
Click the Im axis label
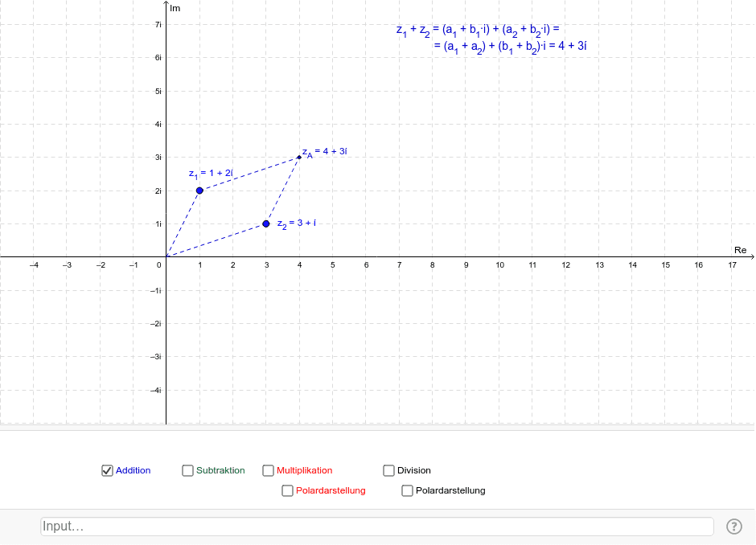[x=175, y=8]
